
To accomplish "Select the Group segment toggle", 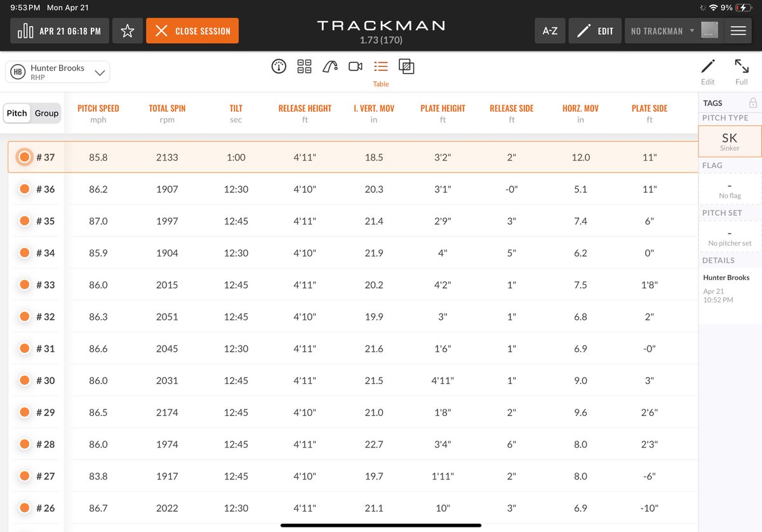I will pos(46,113).
